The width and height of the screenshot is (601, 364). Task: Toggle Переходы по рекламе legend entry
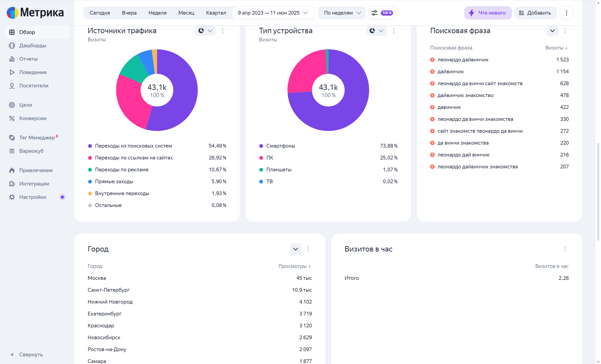tap(121, 170)
